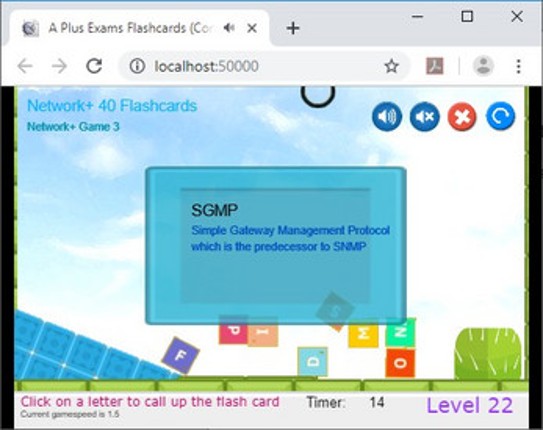Turn on game sound with speaker icon
The height and width of the screenshot is (430, 543).
coord(387,116)
